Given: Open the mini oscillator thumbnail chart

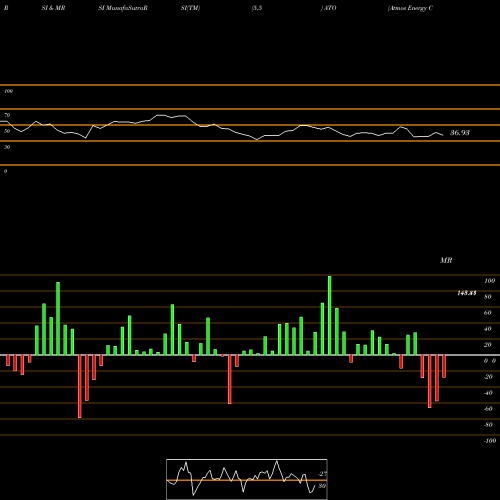Looking at the screenshot, I should [247, 479].
